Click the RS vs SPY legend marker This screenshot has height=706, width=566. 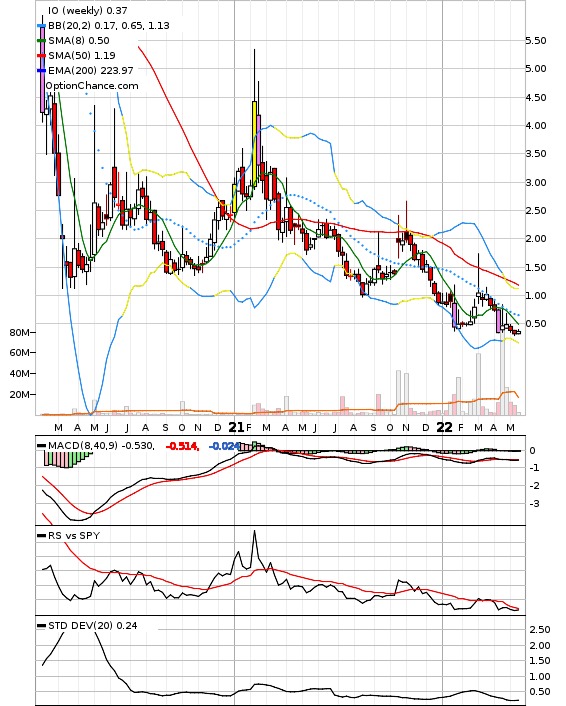coord(41,536)
